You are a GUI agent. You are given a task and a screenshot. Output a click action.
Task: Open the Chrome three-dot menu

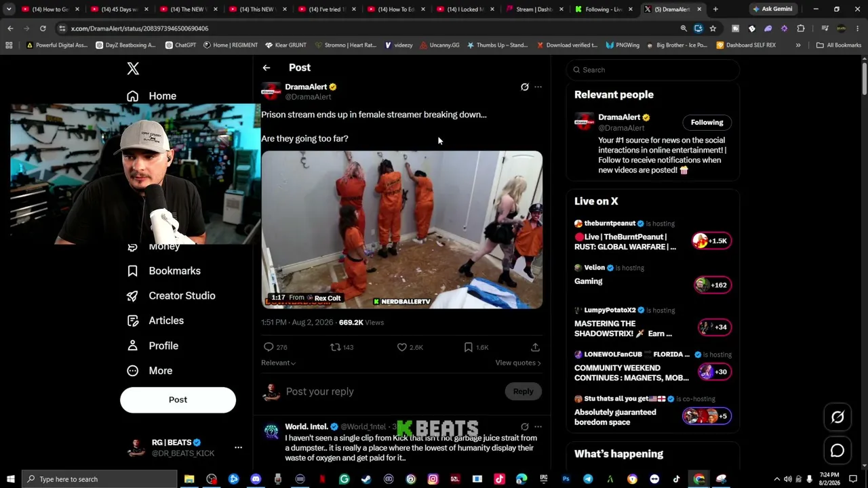click(x=858, y=28)
